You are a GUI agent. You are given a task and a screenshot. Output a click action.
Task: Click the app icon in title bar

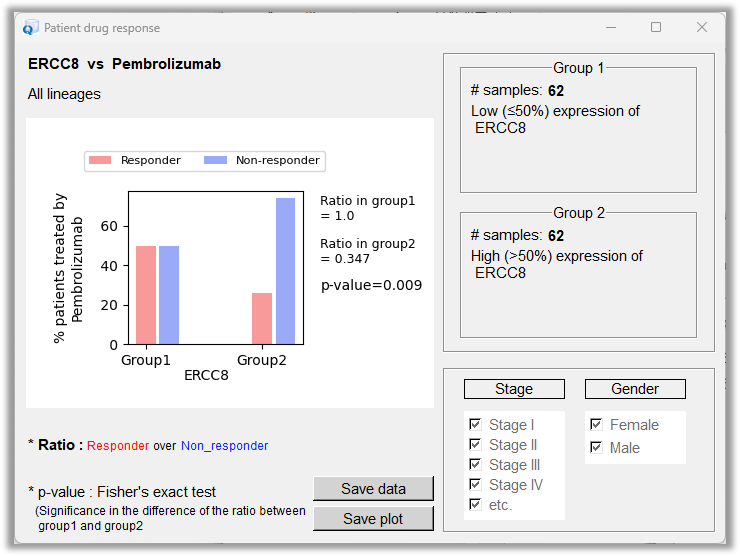click(x=31, y=27)
